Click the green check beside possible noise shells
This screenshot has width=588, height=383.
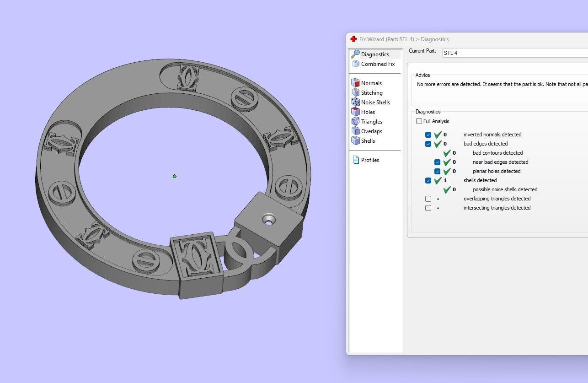(447, 189)
